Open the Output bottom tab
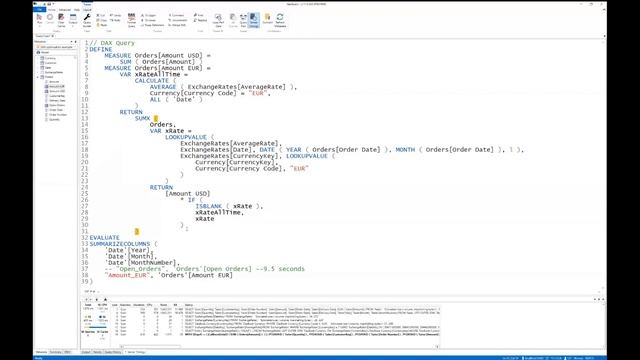This screenshot has height=360, width=640. point(86,352)
